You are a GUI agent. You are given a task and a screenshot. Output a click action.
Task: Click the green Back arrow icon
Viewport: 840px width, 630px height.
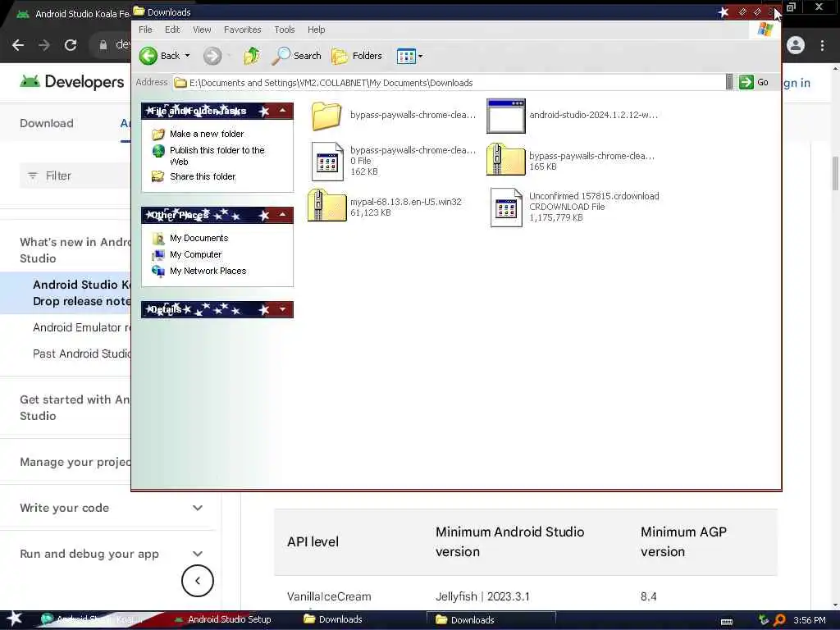click(x=148, y=56)
